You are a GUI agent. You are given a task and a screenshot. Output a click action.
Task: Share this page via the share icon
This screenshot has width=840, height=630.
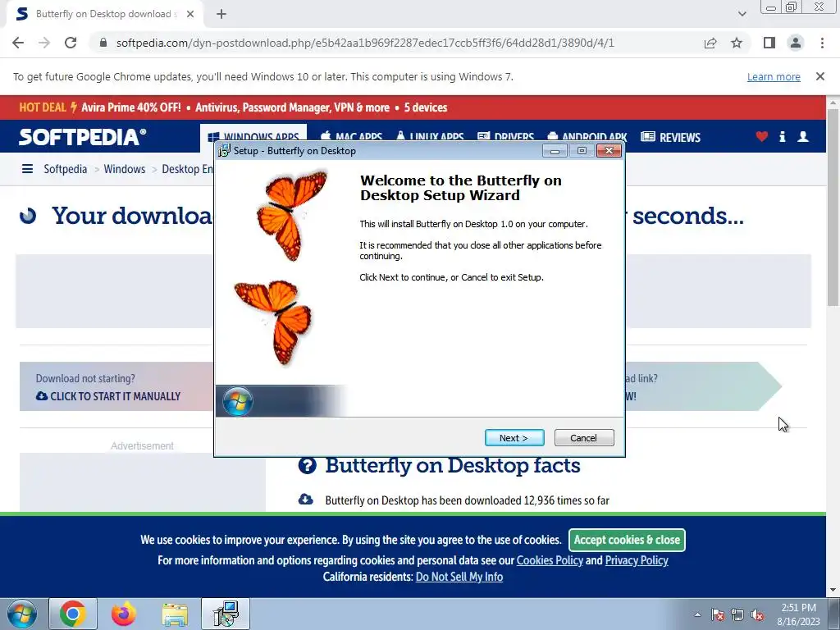point(710,43)
